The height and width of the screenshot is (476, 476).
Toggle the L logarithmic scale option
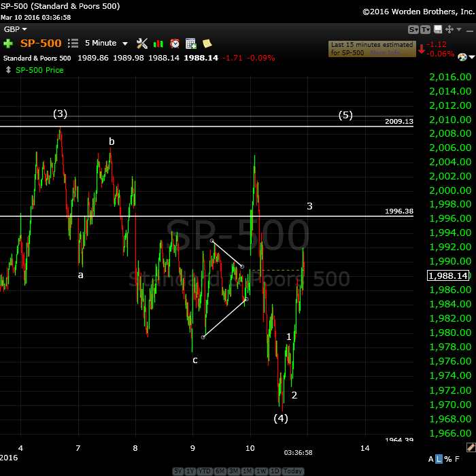(439, 459)
